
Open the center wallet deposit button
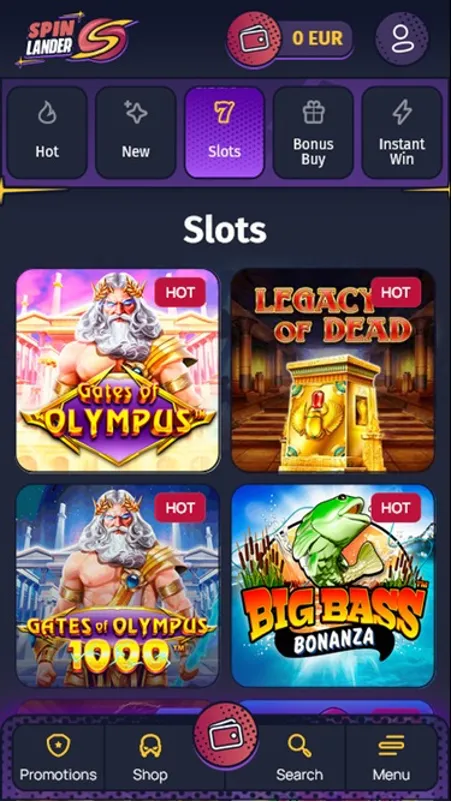pos(225,734)
